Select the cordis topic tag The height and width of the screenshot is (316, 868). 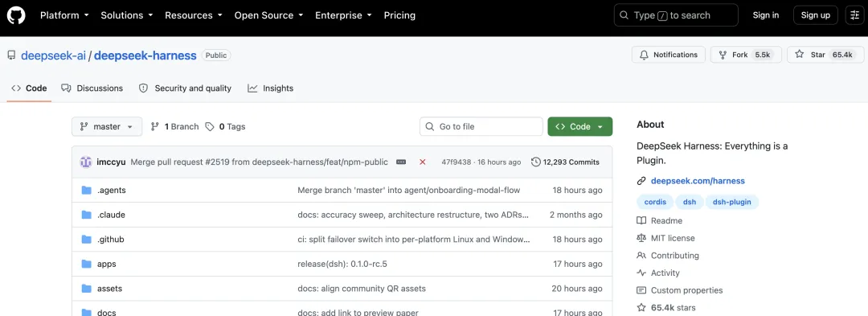656,202
